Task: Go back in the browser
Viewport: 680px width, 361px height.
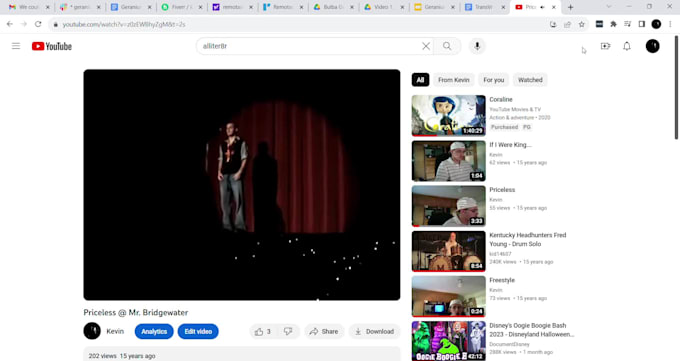Action: click(10, 24)
